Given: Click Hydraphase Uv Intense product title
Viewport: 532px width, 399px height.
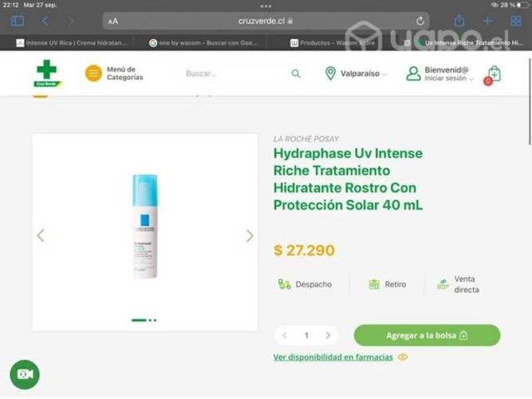Looking at the screenshot, I should [348, 180].
